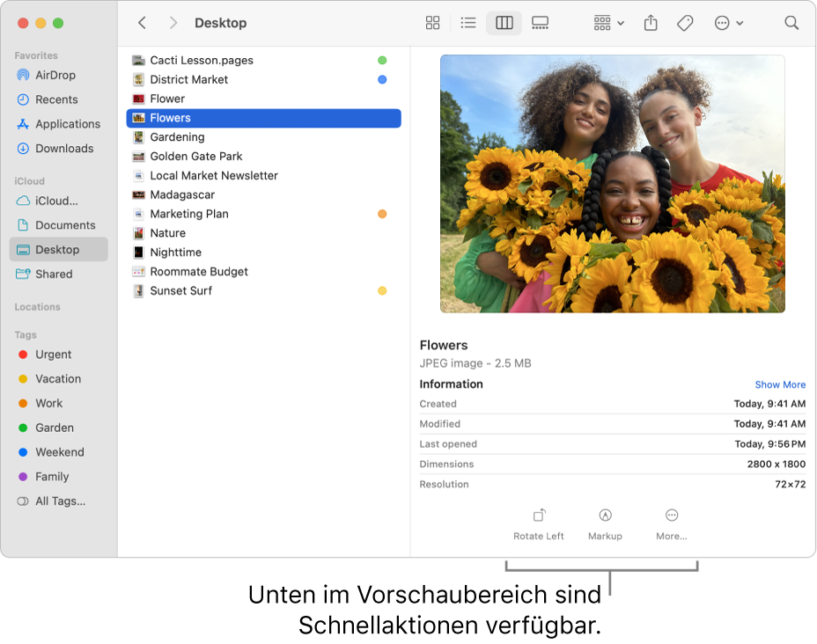Image resolution: width=817 pixels, height=644 pixels.
Task: Select the highlighted Flowers file
Action: pyautogui.click(x=263, y=118)
